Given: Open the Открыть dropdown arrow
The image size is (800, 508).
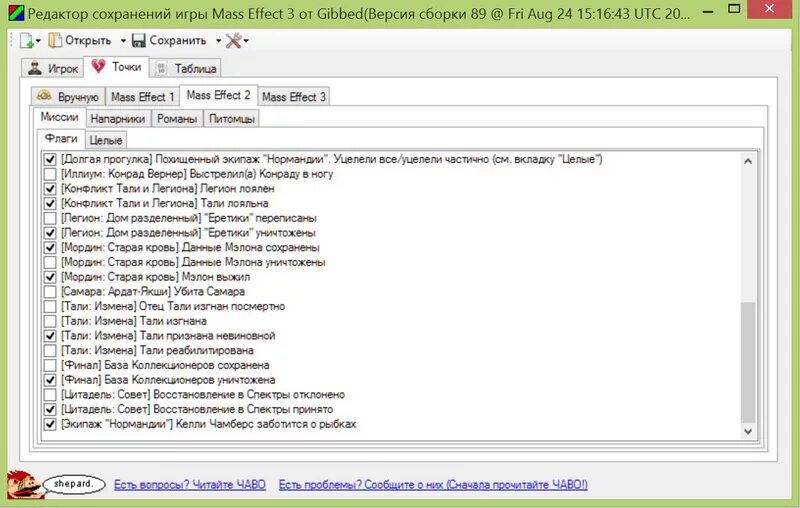Looking at the screenshot, I should pyautogui.click(x=123, y=41).
